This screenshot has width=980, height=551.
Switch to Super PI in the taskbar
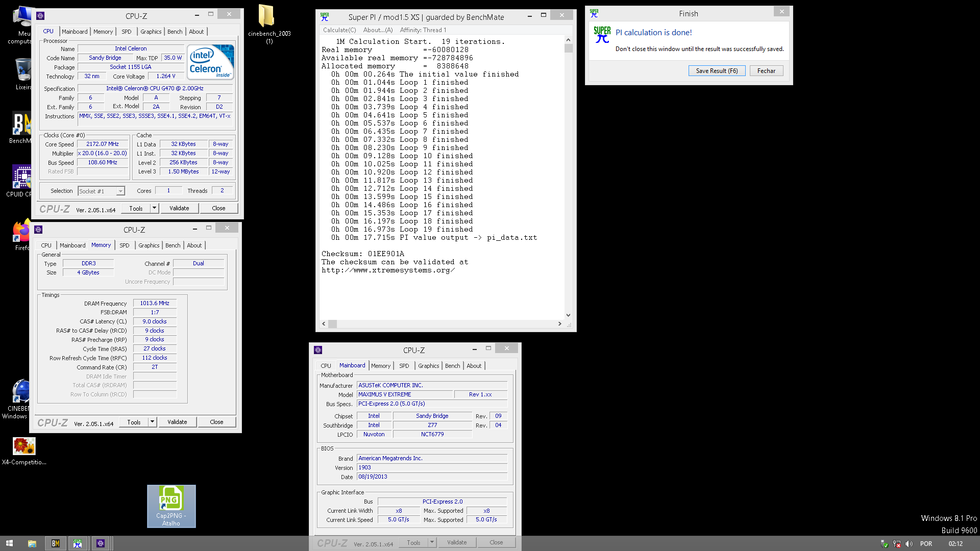(x=78, y=543)
